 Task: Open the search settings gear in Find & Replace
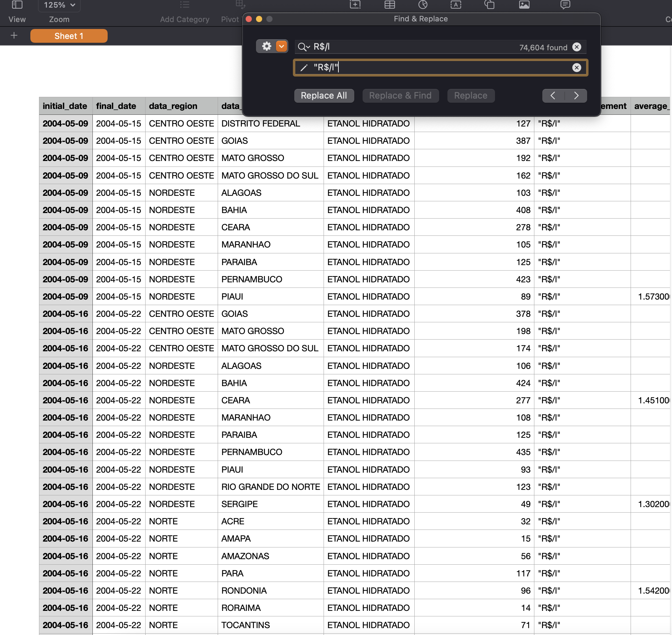pyautogui.click(x=266, y=46)
